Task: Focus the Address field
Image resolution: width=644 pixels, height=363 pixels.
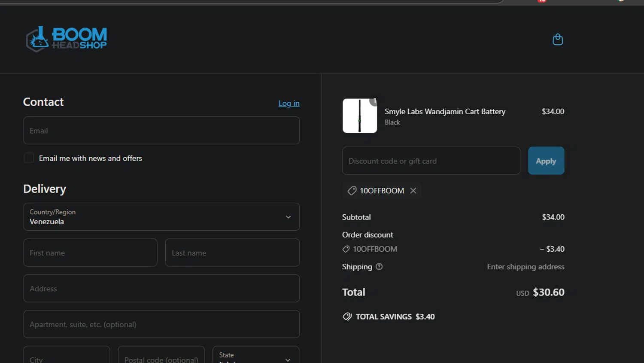Action: pos(161,288)
